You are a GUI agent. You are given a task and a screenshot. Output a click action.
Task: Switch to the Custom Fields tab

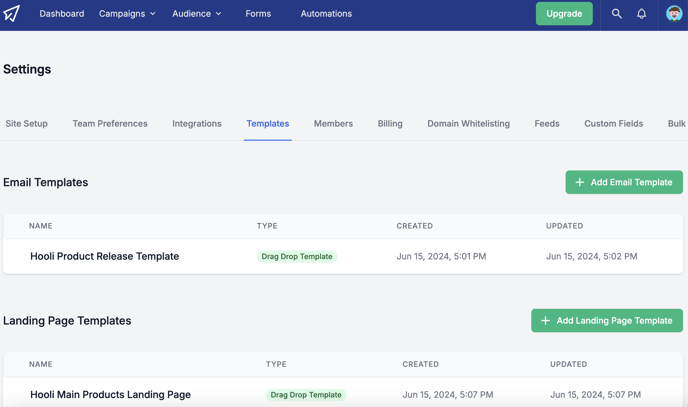point(613,124)
